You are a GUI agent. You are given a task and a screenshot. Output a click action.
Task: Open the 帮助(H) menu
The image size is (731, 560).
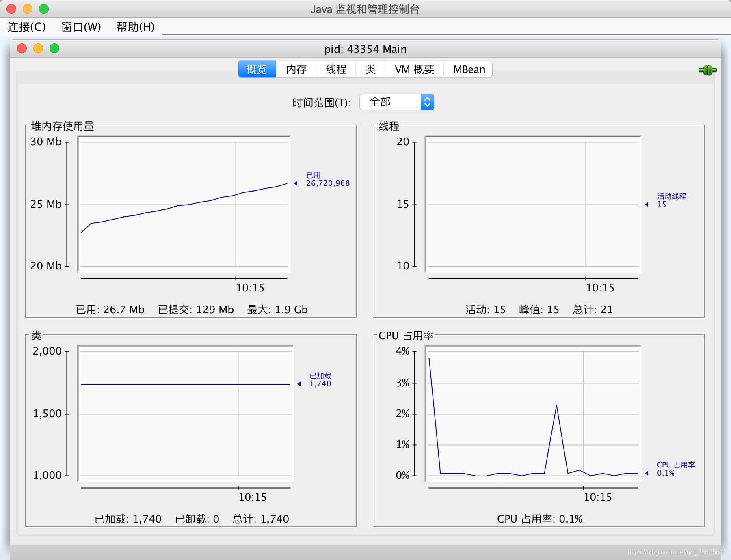(135, 27)
